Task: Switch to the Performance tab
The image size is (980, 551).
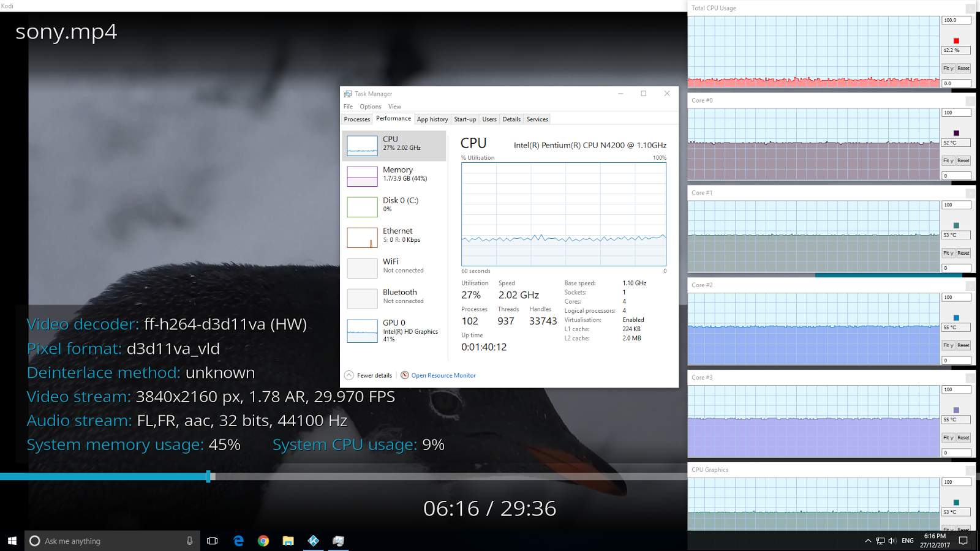Action: point(393,119)
